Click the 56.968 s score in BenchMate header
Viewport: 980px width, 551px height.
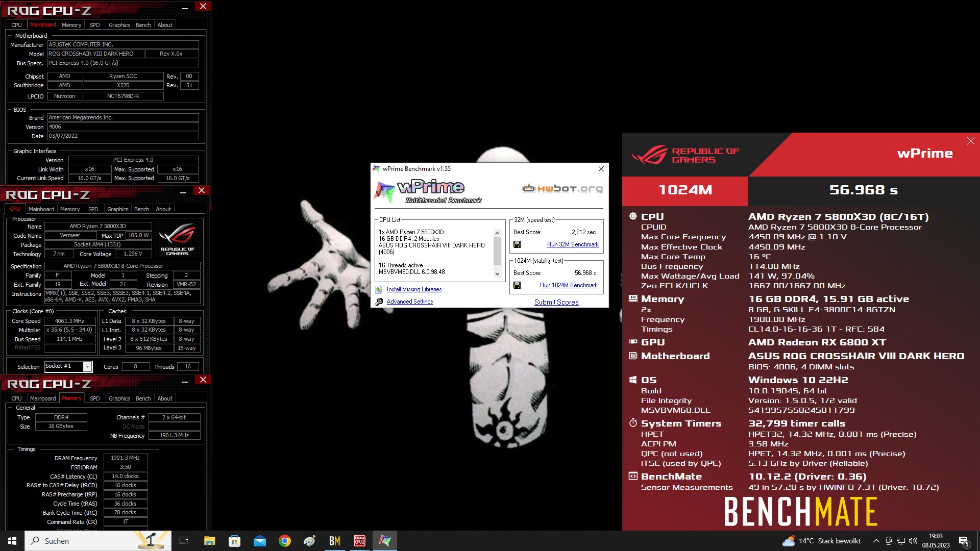pyautogui.click(x=864, y=190)
